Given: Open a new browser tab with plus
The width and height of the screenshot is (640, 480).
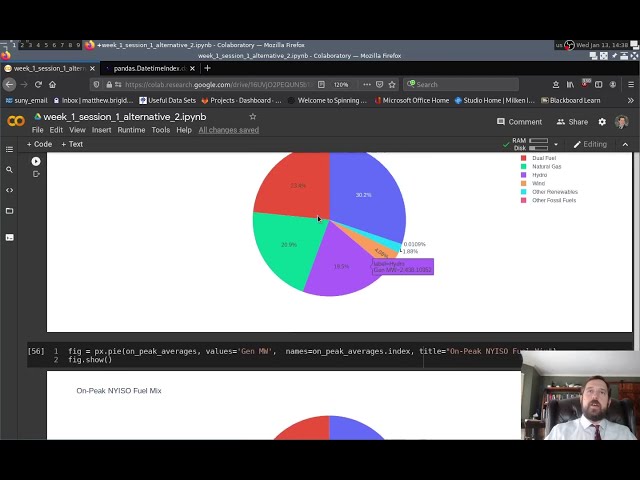Looking at the screenshot, I should point(207,68).
